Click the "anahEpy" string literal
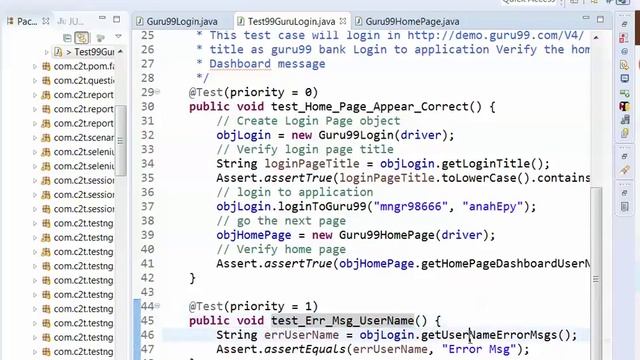The height and width of the screenshot is (360, 640). (493, 207)
